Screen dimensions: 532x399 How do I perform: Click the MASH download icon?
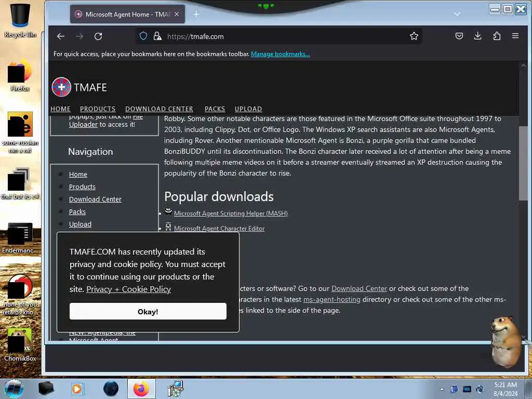click(168, 212)
